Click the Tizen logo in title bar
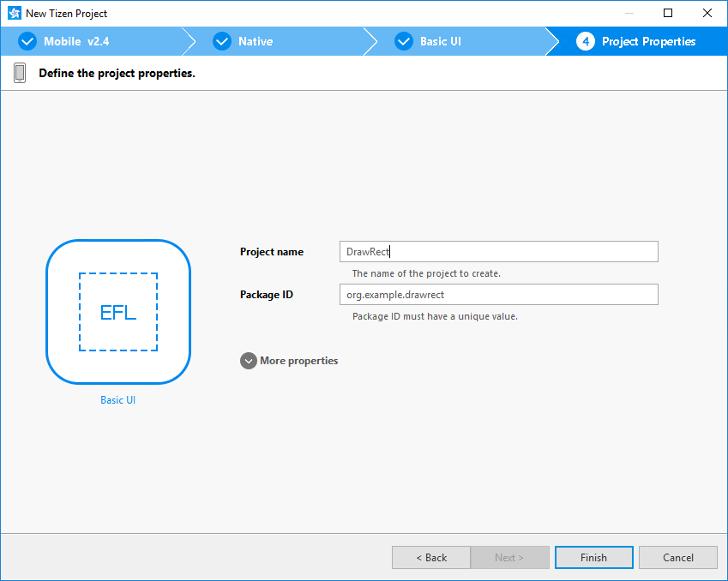 click(x=14, y=14)
